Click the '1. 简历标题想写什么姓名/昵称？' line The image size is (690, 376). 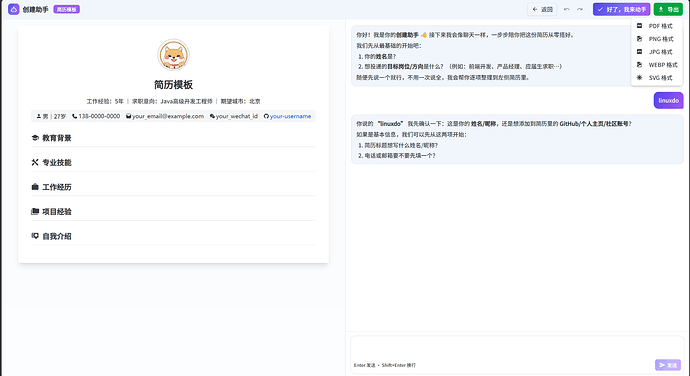coord(398,145)
